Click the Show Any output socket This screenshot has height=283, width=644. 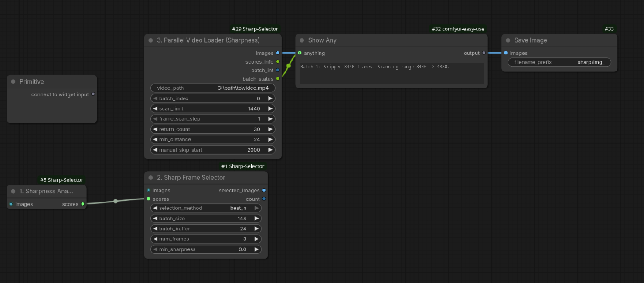click(484, 53)
